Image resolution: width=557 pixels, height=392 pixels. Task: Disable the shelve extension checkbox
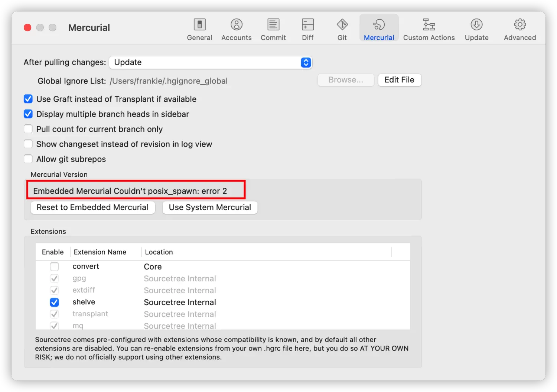pyautogui.click(x=54, y=302)
